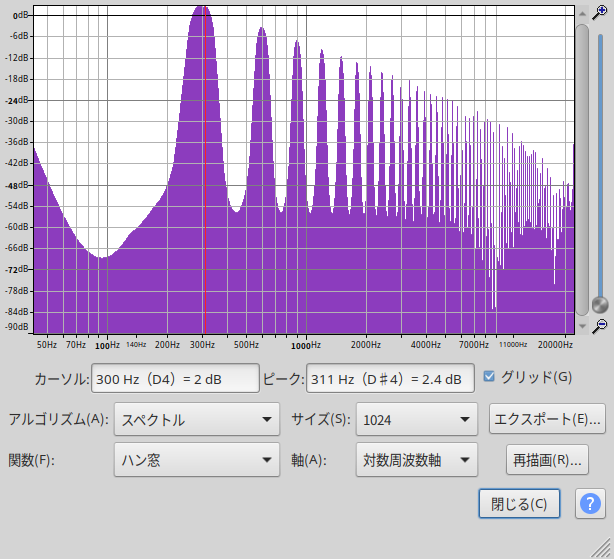614x559 pixels.
Task: Click the vertical scrollbar beside the spectrum
Action: coord(581,160)
